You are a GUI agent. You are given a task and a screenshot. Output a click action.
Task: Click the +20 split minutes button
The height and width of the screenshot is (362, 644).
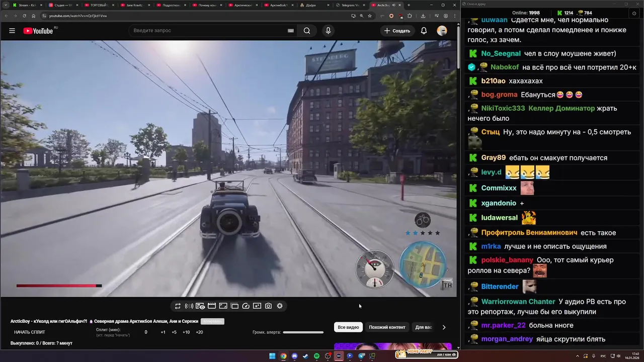(x=199, y=332)
